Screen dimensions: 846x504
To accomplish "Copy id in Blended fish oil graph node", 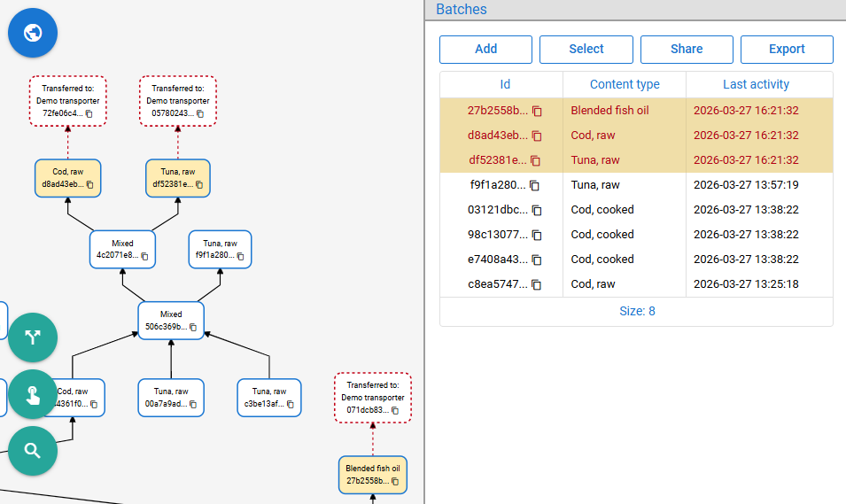I will click(x=395, y=481).
